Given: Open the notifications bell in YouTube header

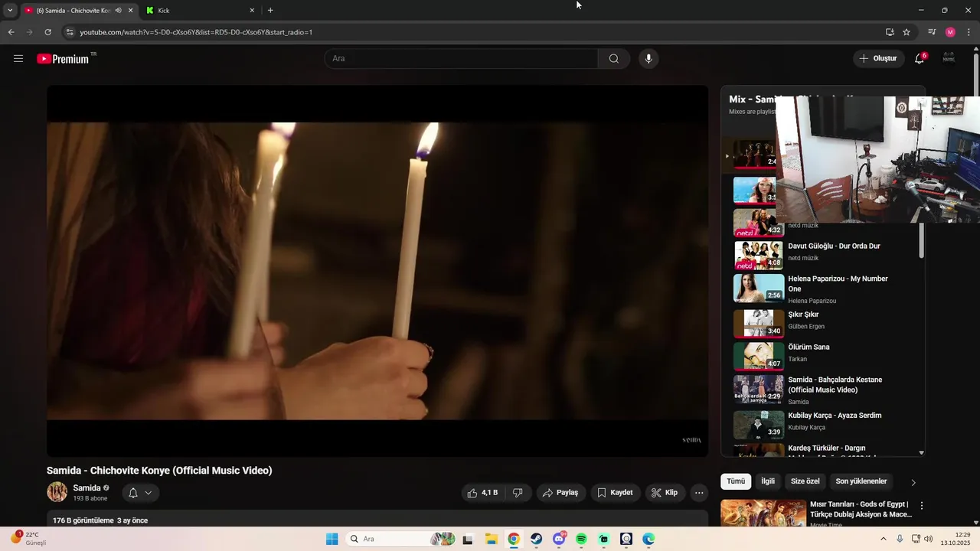Looking at the screenshot, I should point(920,59).
